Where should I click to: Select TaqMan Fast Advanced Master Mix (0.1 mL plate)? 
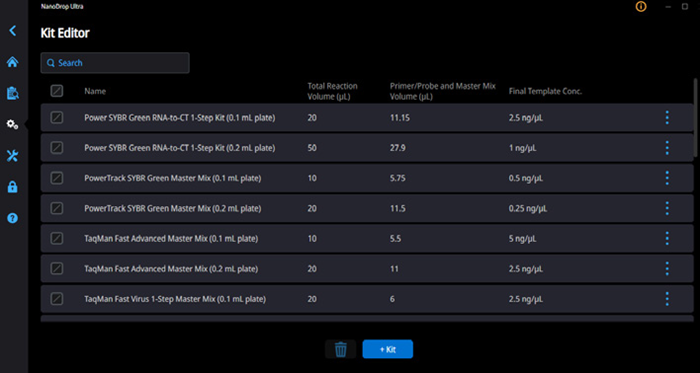(x=171, y=238)
